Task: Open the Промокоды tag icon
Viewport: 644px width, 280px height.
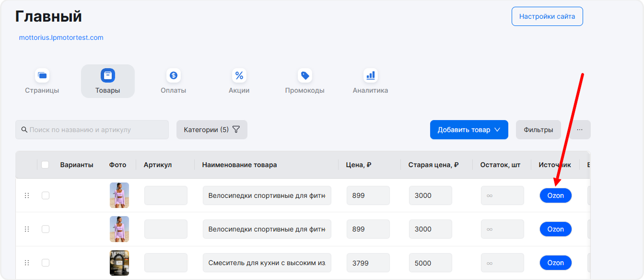Action: click(304, 76)
